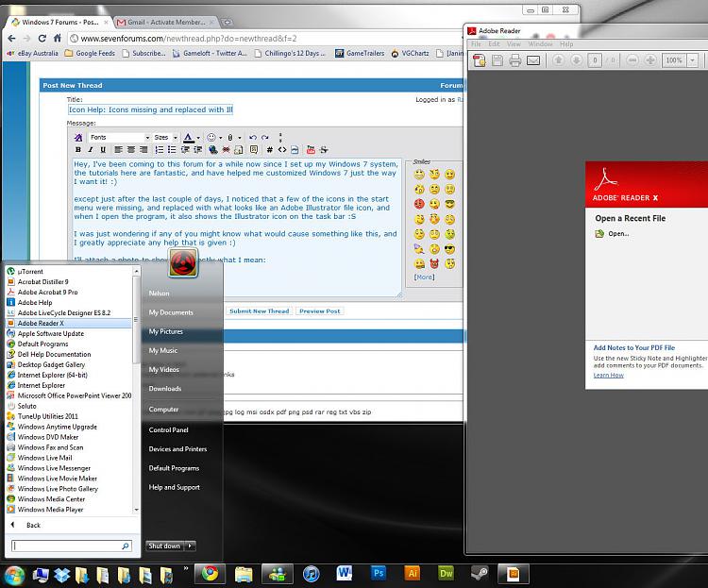Click the next page arrow in Adobe Reader

click(576, 60)
